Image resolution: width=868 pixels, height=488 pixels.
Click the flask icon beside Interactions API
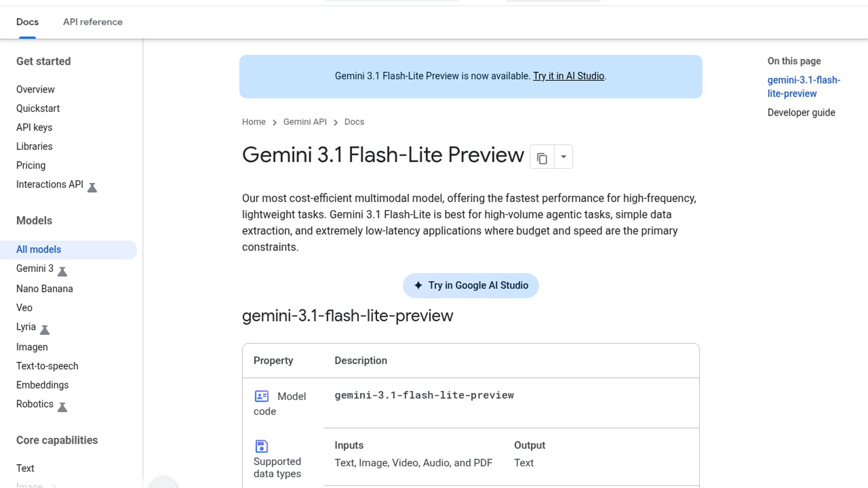click(92, 188)
